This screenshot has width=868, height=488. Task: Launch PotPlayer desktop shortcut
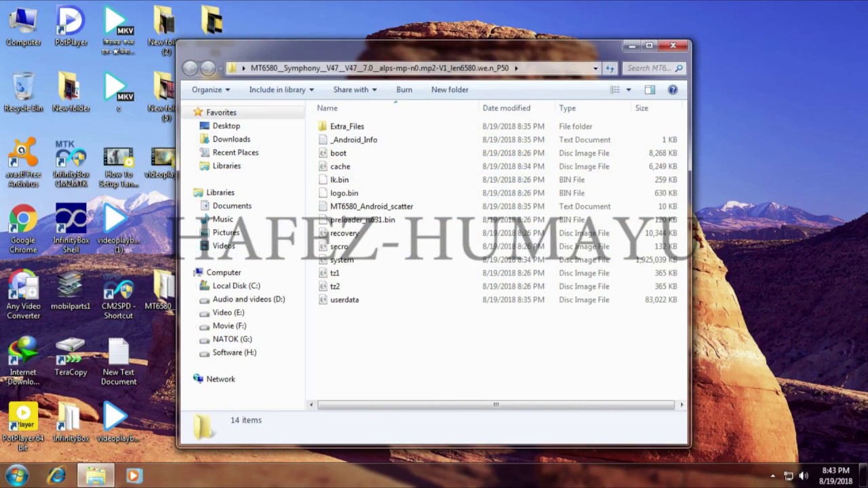tap(71, 27)
